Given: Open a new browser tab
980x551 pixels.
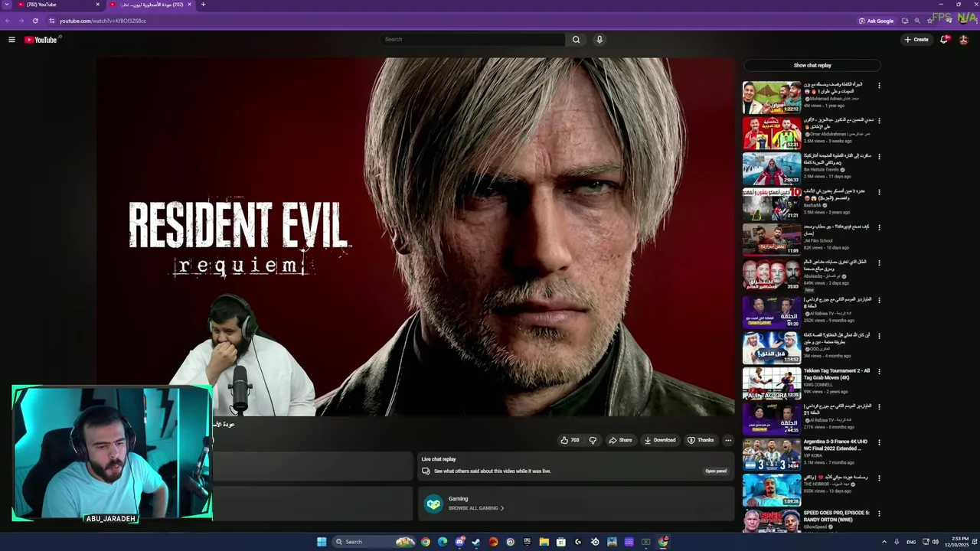Looking at the screenshot, I should [x=203, y=5].
